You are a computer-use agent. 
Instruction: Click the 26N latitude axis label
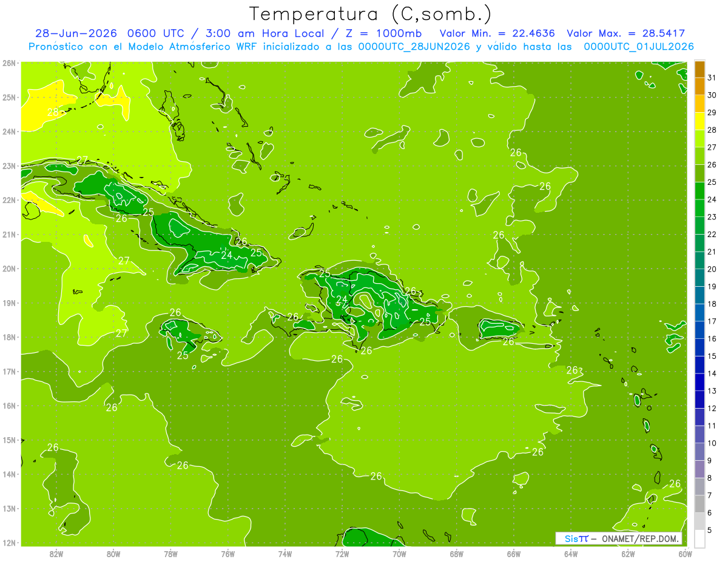point(9,63)
